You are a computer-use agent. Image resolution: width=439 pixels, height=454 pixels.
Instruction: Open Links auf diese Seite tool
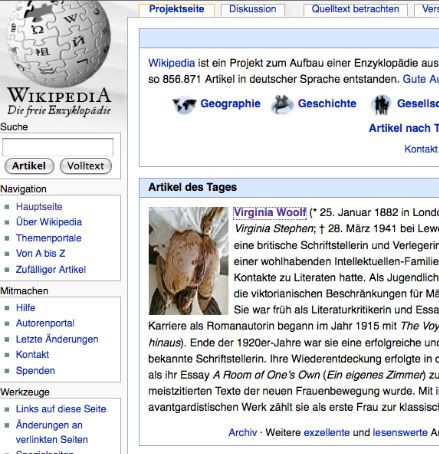[x=61, y=409]
